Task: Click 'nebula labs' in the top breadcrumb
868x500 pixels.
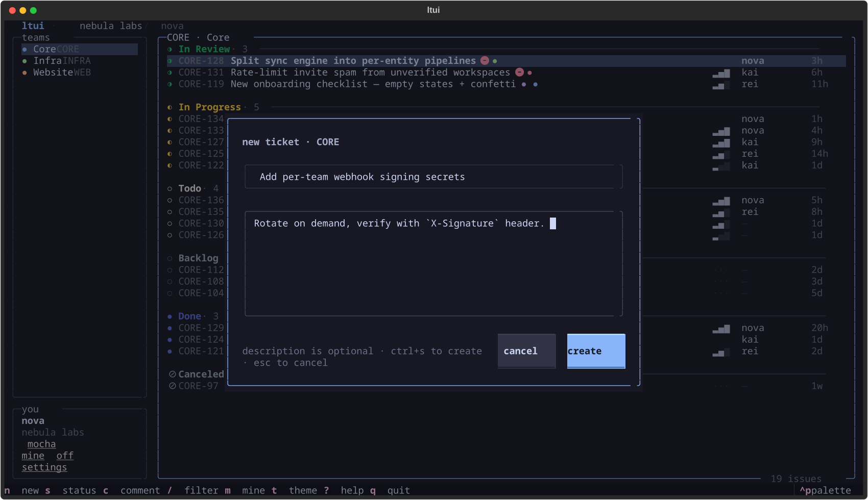Action: click(111, 26)
